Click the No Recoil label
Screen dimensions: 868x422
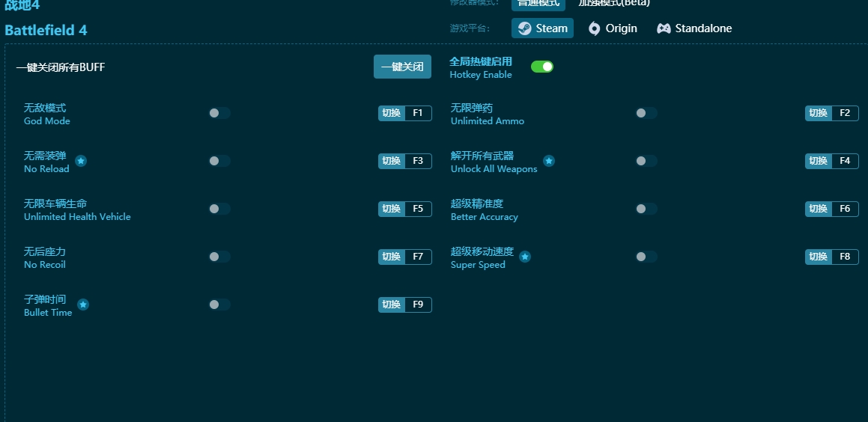click(x=45, y=265)
